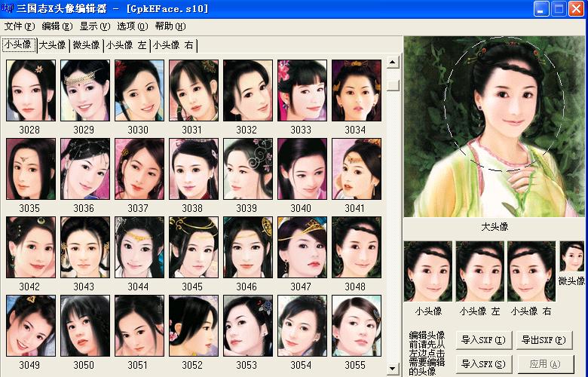The width and height of the screenshot is (588, 377).
Task: Click the portrait list scroll-up arrow
Action: pyautogui.click(x=393, y=63)
